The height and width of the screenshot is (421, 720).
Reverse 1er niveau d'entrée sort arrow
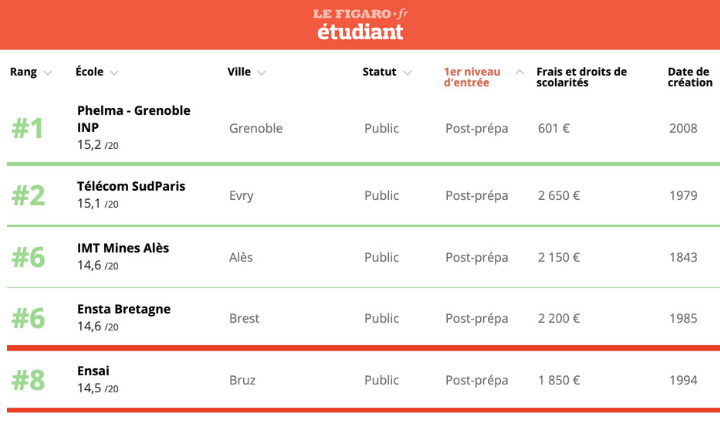coord(519,72)
